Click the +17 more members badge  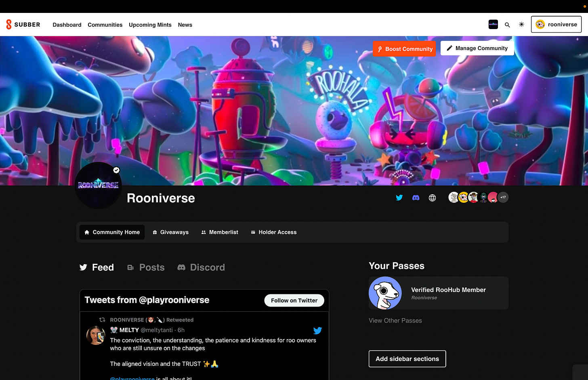(x=503, y=197)
